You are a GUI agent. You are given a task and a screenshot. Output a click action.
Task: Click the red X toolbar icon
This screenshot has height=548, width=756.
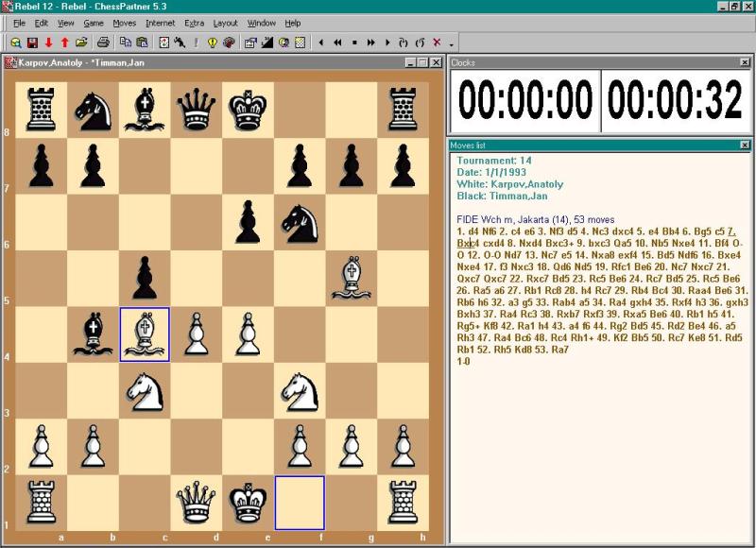[x=436, y=43]
